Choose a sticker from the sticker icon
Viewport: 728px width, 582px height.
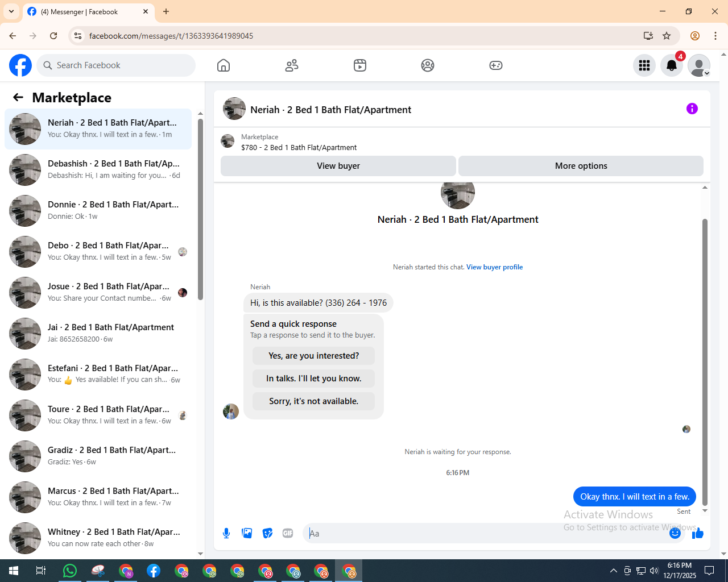click(x=267, y=533)
